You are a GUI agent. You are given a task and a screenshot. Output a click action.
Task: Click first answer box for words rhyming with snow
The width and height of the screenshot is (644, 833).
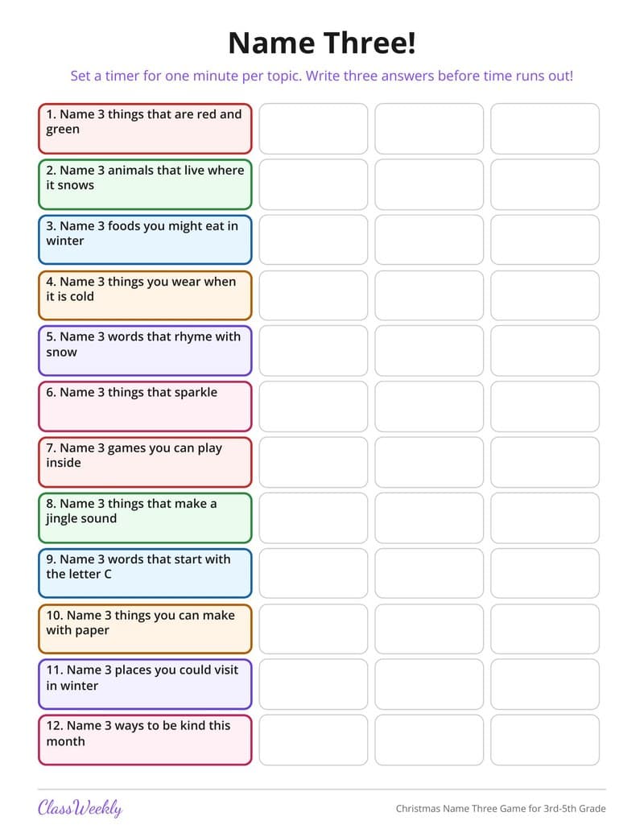pyautogui.click(x=313, y=351)
